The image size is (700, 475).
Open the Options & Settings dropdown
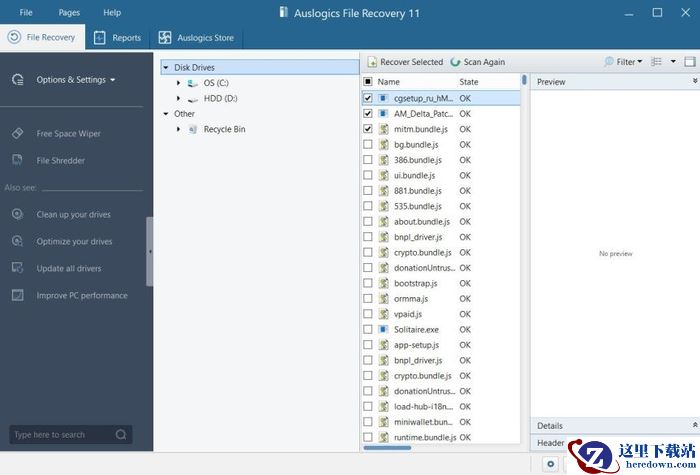pos(76,79)
